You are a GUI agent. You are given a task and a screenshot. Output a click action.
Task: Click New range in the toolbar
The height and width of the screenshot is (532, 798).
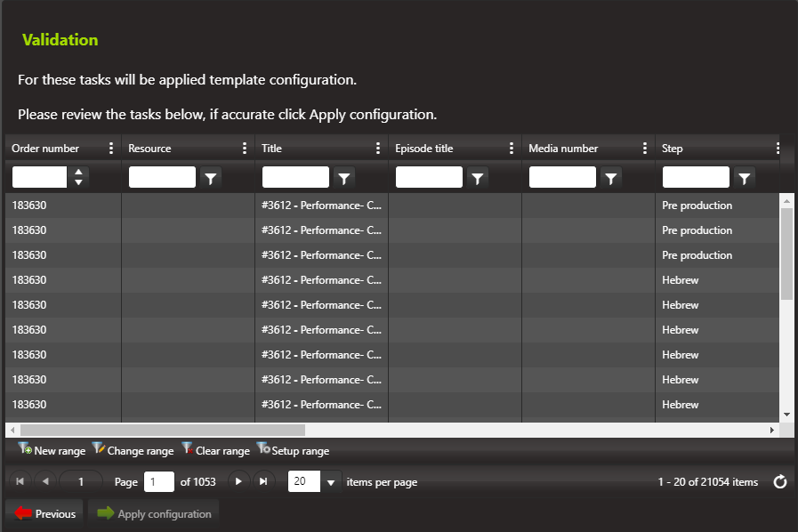coord(52,451)
